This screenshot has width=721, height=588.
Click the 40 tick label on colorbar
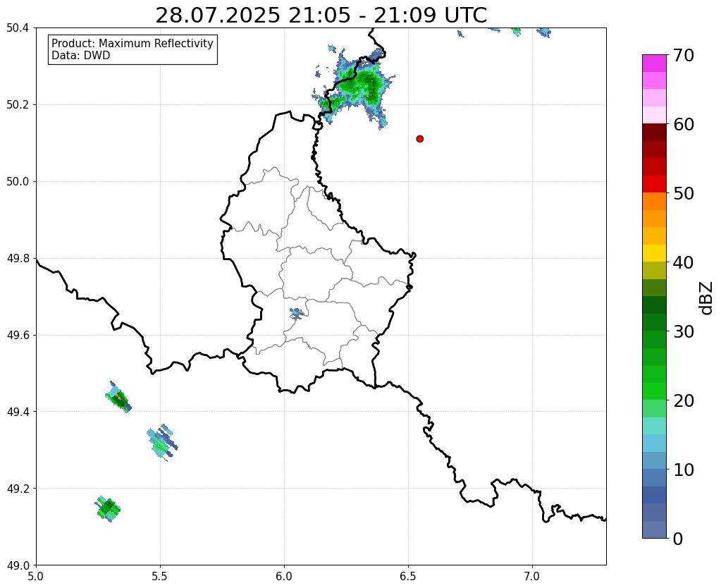[x=684, y=262]
